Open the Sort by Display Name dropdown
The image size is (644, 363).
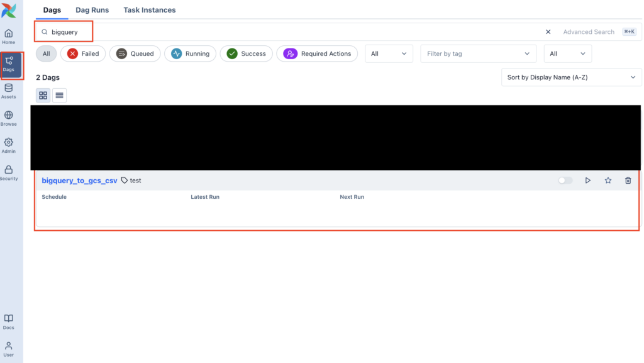point(571,77)
